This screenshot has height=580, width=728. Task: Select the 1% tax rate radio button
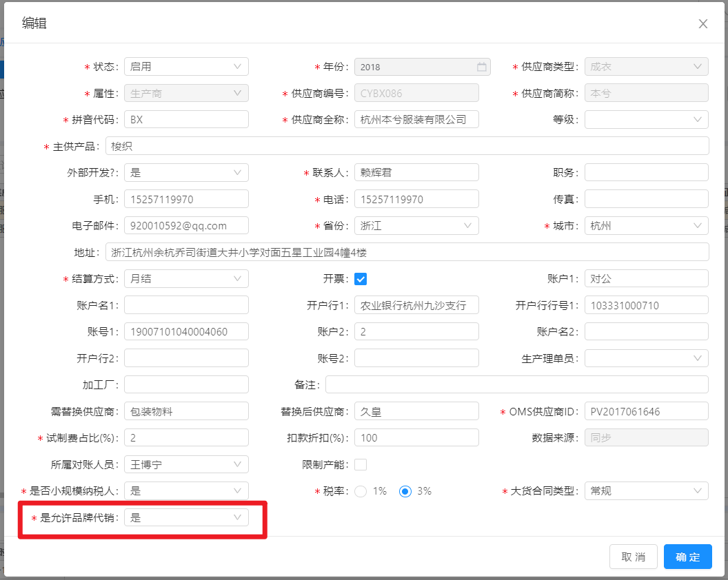(x=361, y=491)
